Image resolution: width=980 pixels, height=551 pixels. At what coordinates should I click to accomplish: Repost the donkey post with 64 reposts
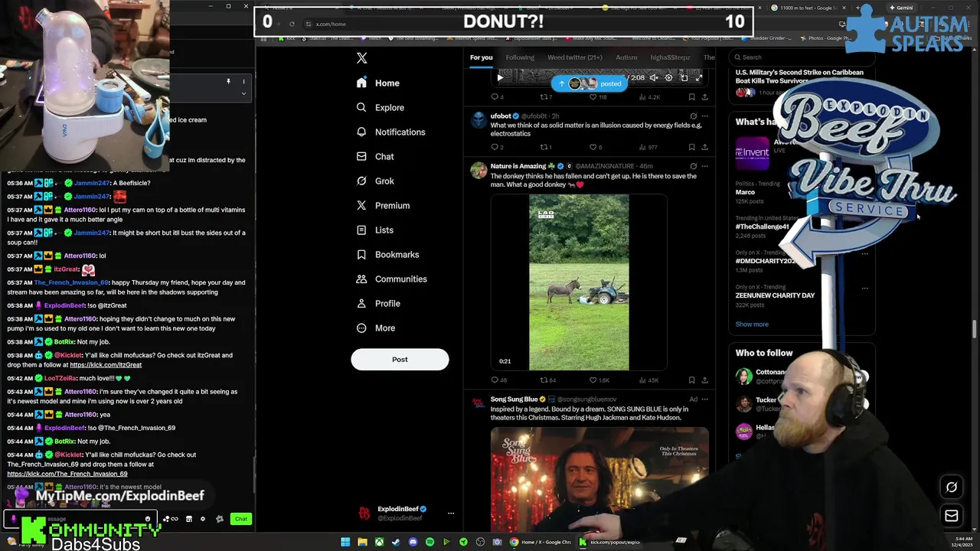[547, 380]
